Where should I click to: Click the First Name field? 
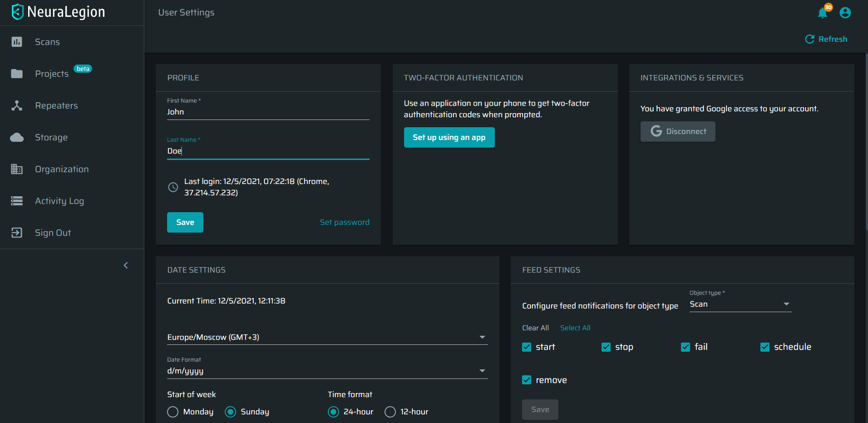(x=268, y=112)
